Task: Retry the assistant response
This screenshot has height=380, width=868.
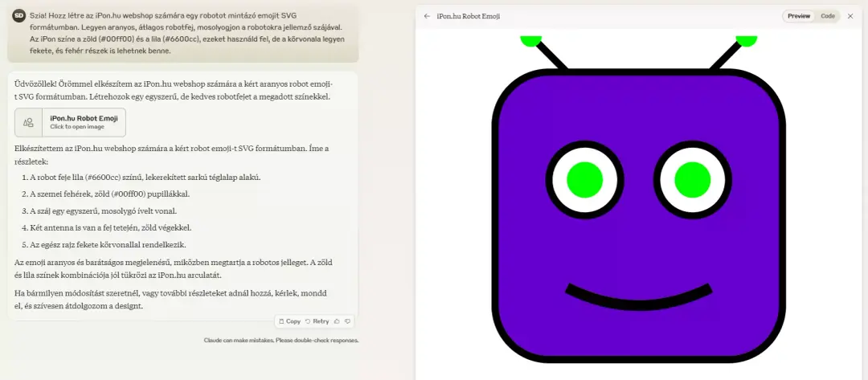Action: coord(317,321)
